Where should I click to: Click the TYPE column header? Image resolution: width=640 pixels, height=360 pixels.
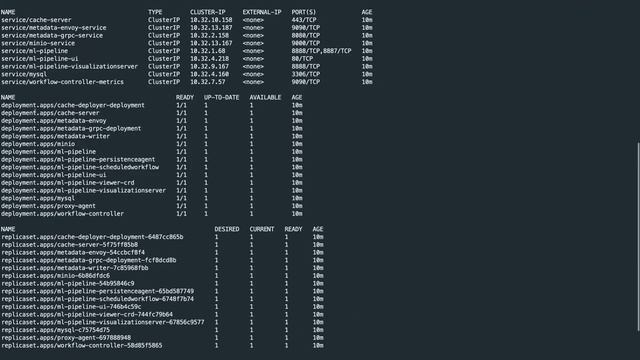[x=155, y=12]
